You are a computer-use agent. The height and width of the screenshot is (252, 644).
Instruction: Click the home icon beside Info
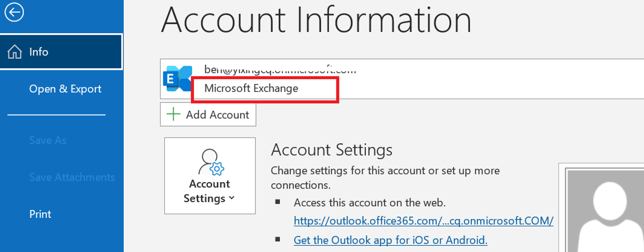[x=15, y=52]
